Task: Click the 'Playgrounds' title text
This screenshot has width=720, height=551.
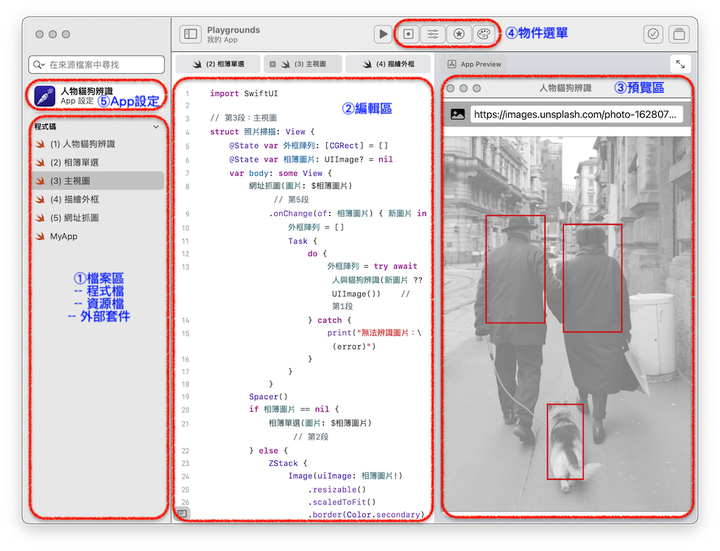Action: [233, 30]
